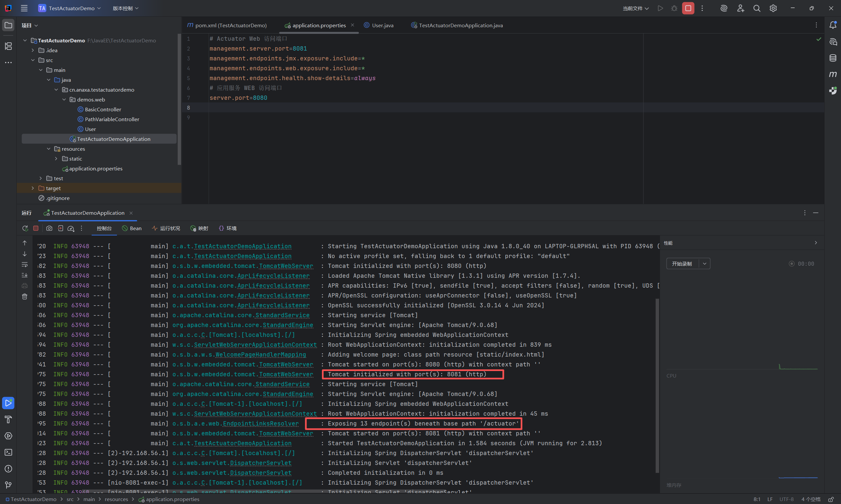Toggle the read-only lock in status bar
This screenshot has height=504, width=841.
click(830, 499)
